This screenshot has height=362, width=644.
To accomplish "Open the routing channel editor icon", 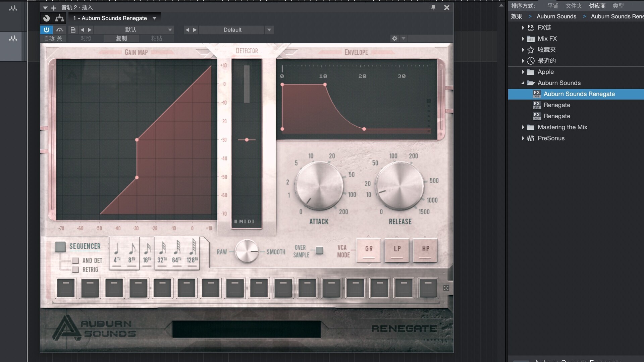I will pyautogui.click(x=60, y=18).
